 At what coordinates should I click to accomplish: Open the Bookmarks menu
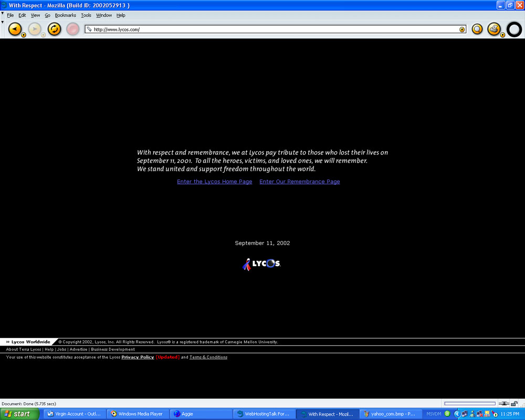tap(65, 15)
